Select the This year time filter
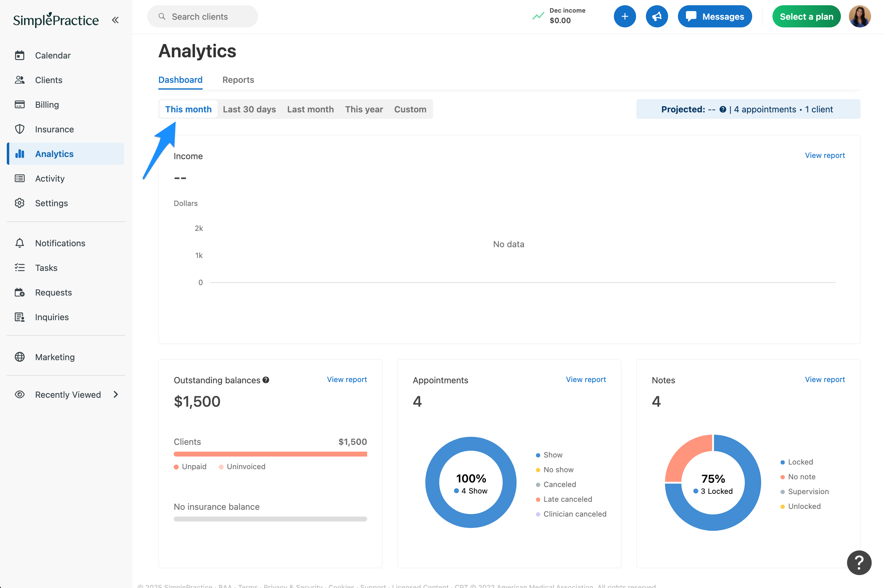884x588 pixels. click(x=363, y=109)
